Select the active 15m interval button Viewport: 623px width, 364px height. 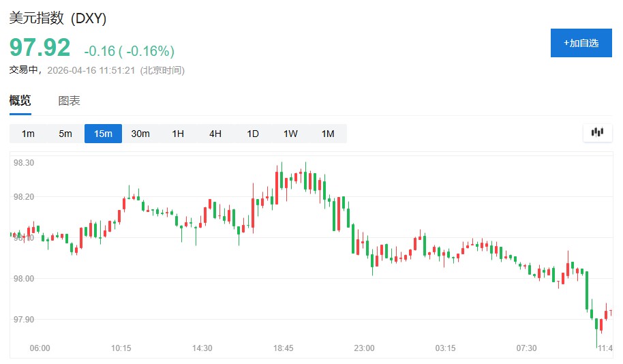(103, 134)
